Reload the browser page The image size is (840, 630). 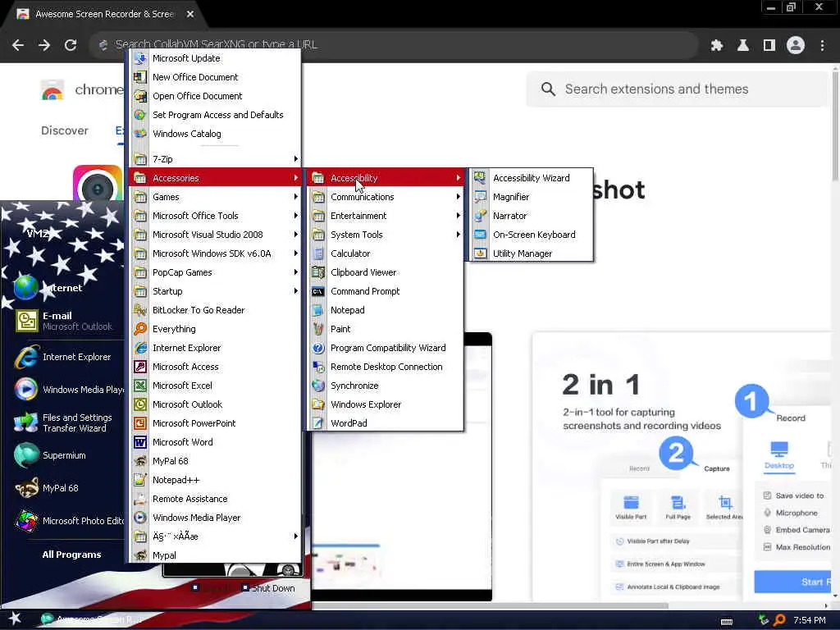tap(71, 45)
